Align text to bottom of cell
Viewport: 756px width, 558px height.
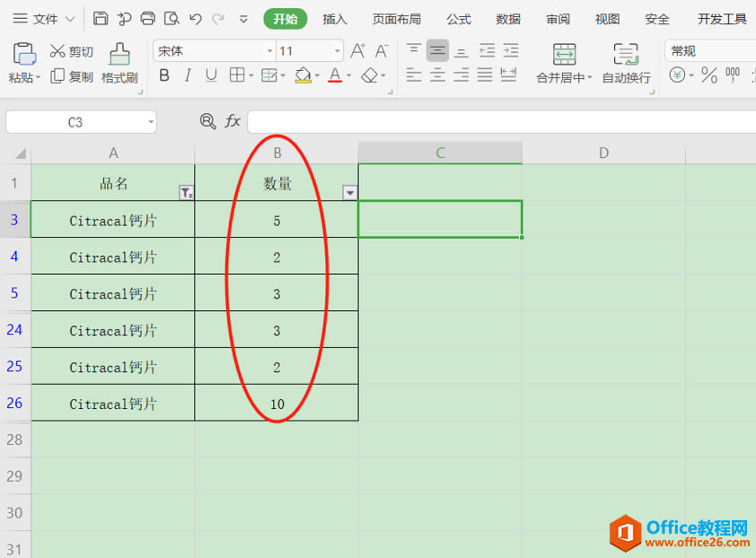462,50
